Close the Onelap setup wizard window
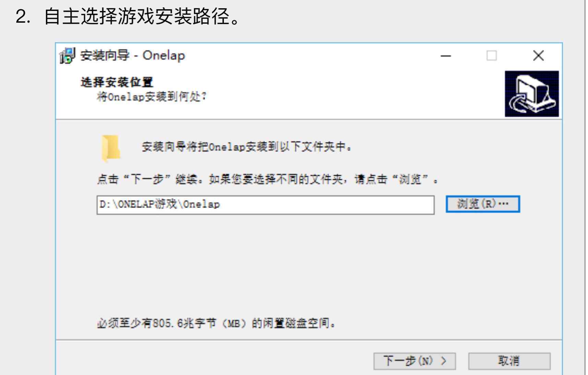Viewport: 588px width, 375px height. pyautogui.click(x=538, y=56)
